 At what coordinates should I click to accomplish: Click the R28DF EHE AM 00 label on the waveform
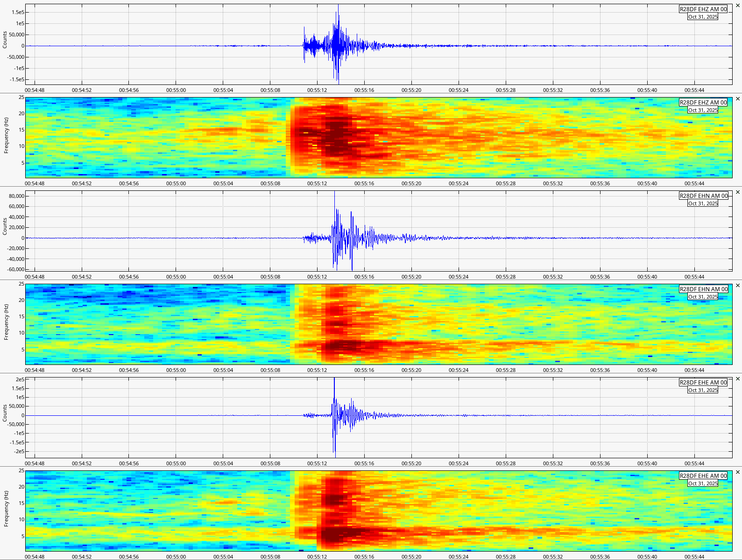pos(703,383)
